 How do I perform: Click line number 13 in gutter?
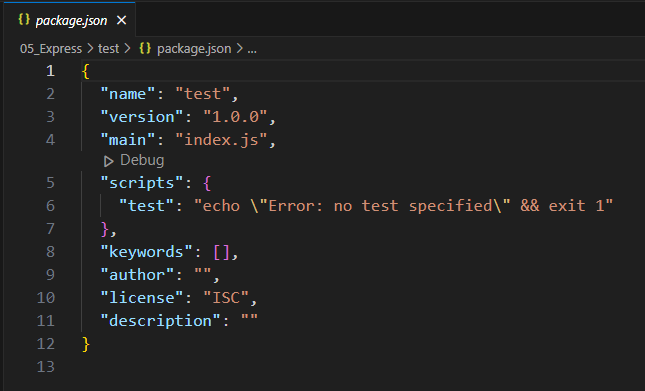[46, 367]
